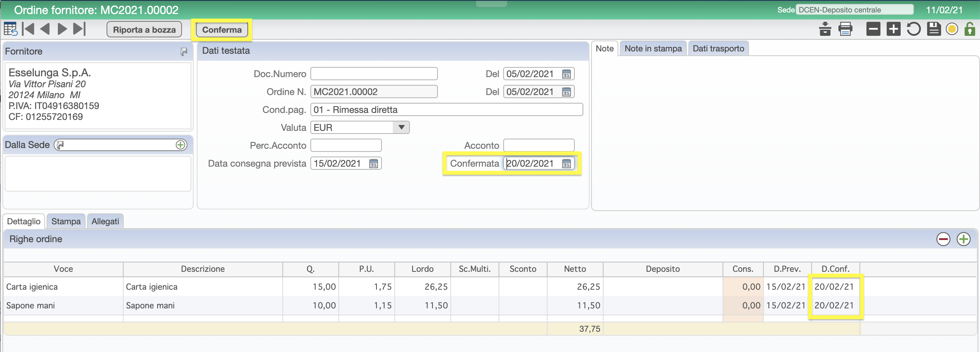980x352 pixels.
Task: Click the plus new record toolbar icon
Action: [x=894, y=29]
